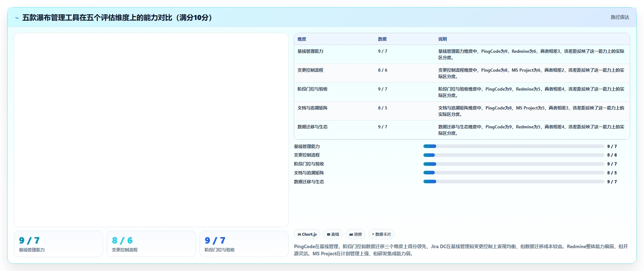The height and width of the screenshot is (271, 644).
Task: Click table value 8 / 5 in 文档与追溯矩阵 row
Action: 383,108
